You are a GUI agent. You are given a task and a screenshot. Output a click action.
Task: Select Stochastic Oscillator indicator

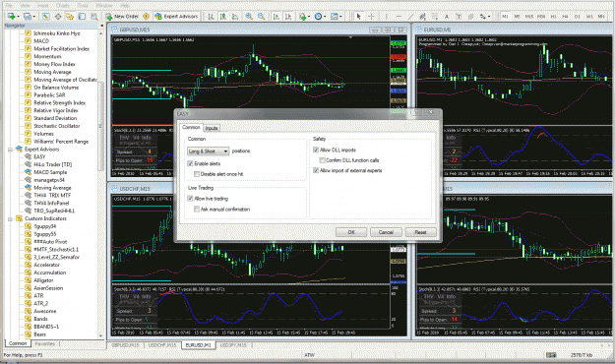click(57, 126)
